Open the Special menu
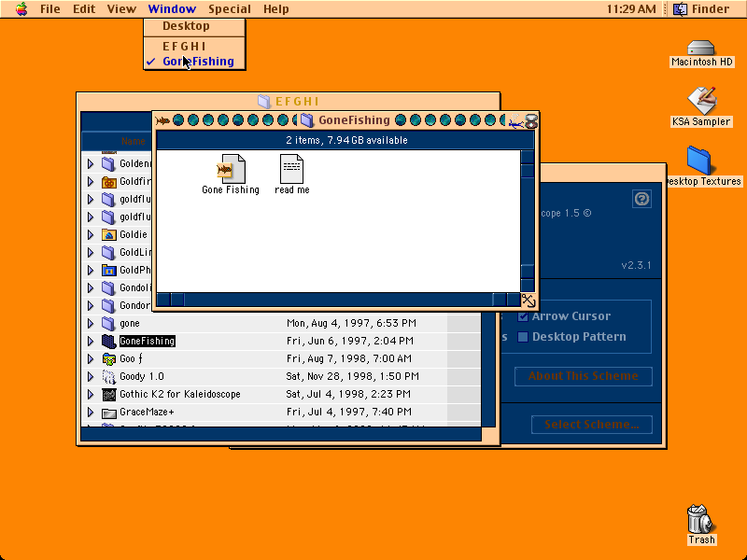The height and width of the screenshot is (560, 747). (229, 9)
